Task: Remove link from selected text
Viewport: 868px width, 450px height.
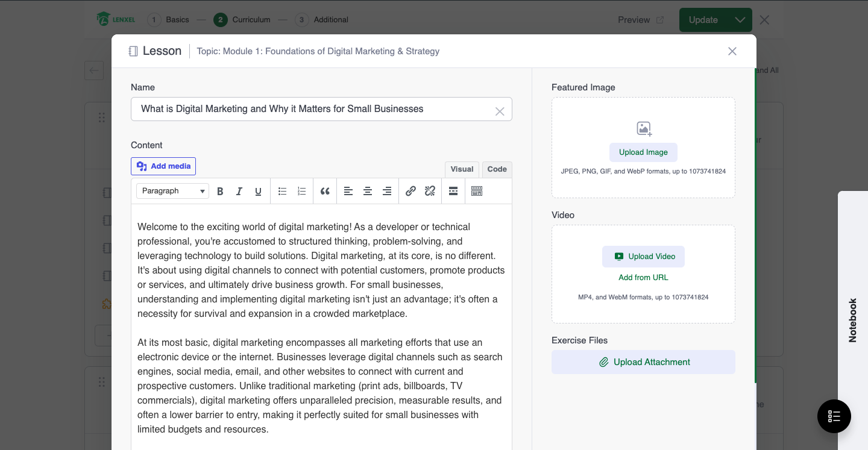Action: pos(430,191)
